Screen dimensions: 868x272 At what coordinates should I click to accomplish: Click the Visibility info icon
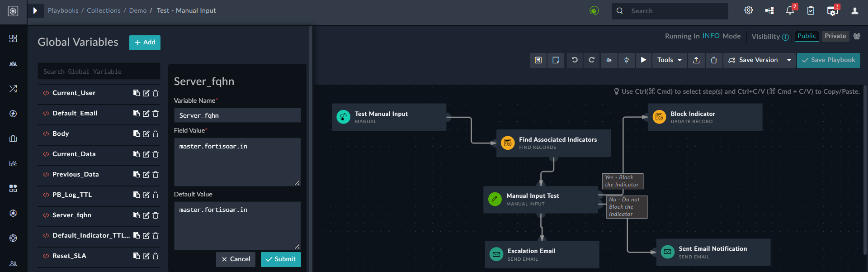pyautogui.click(x=785, y=37)
